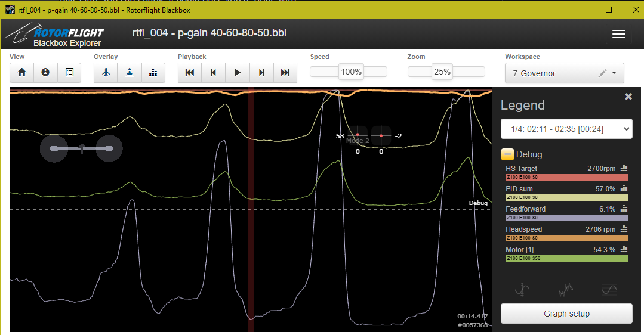
Task: Step forward one frame
Action: [261, 72]
